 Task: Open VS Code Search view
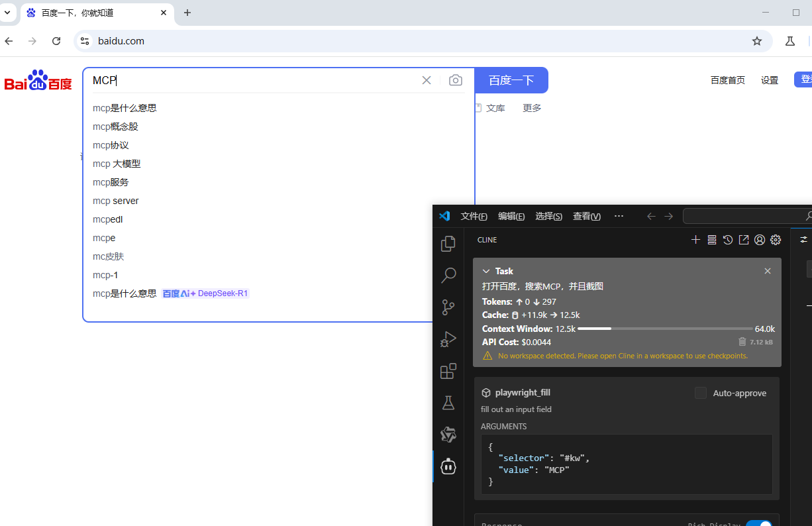(x=448, y=275)
